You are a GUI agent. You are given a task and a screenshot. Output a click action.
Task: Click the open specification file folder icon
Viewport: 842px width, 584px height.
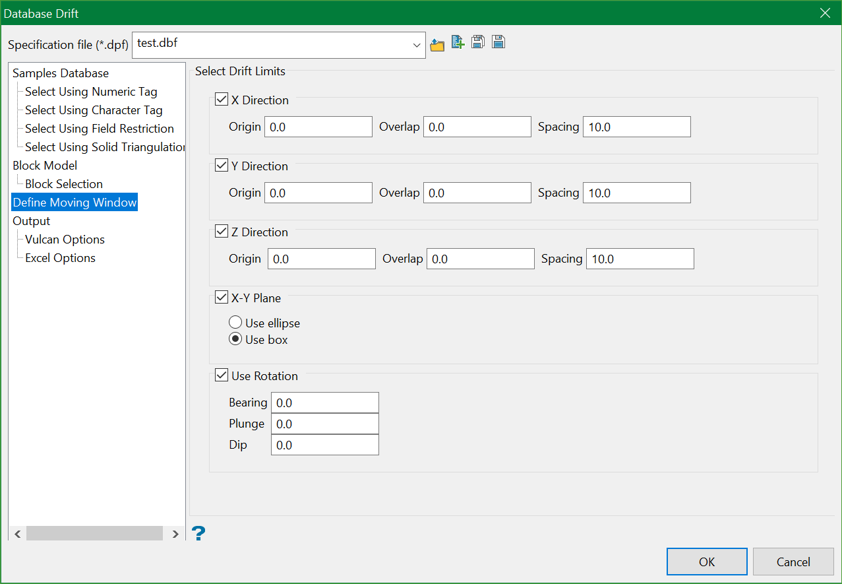click(437, 44)
